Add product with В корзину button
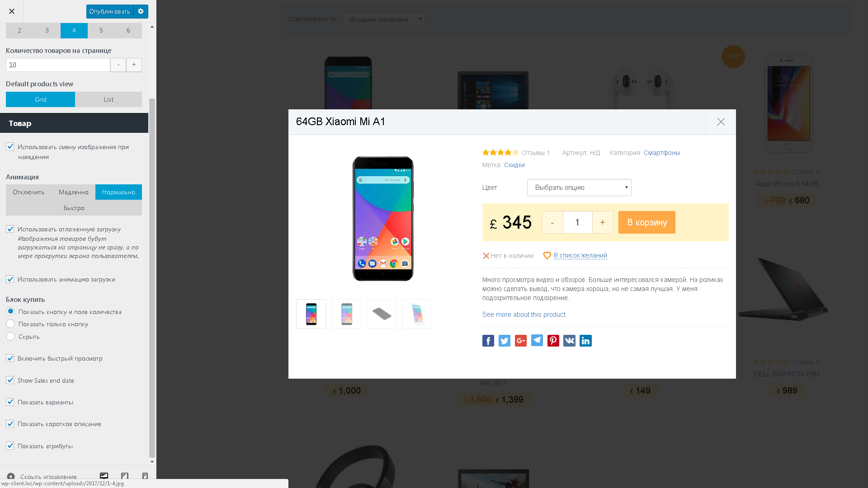This screenshot has width=868, height=488. coord(646,222)
